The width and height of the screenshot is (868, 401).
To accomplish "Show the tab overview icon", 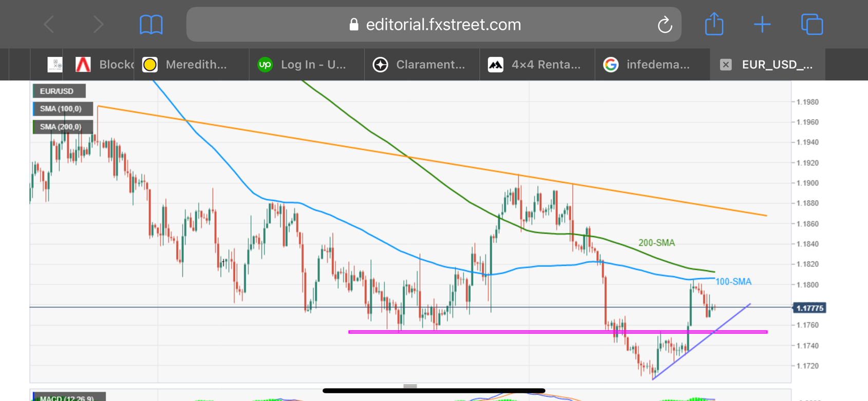I will pyautogui.click(x=812, y=25).
